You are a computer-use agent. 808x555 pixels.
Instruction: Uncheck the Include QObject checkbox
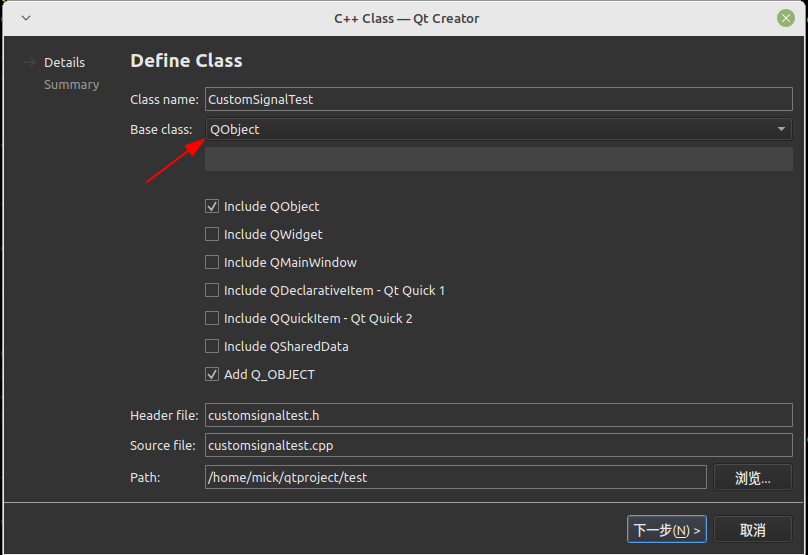click(212, 207)
